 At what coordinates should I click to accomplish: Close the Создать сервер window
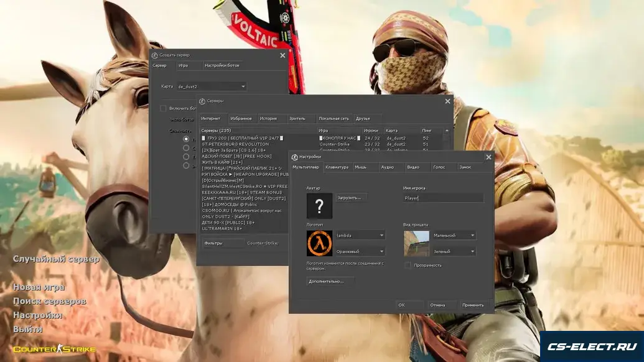[282, 55]
